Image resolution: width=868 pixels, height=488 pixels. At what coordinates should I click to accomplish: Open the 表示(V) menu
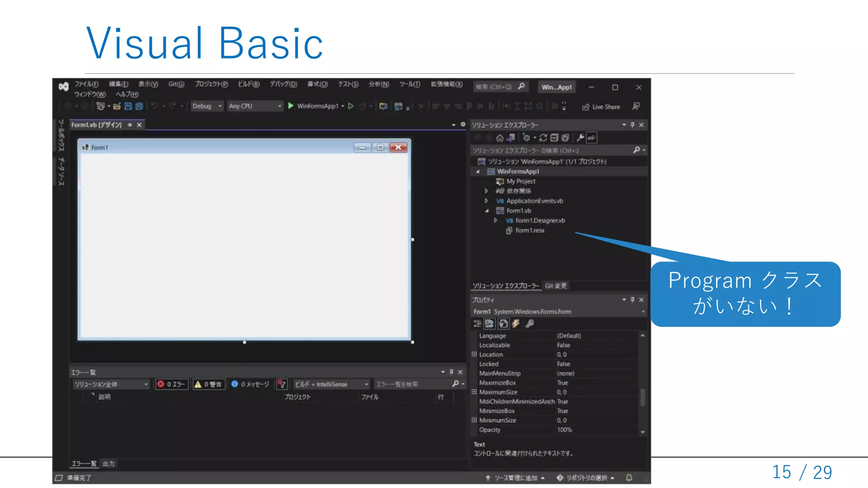click(x=148, y=84)
